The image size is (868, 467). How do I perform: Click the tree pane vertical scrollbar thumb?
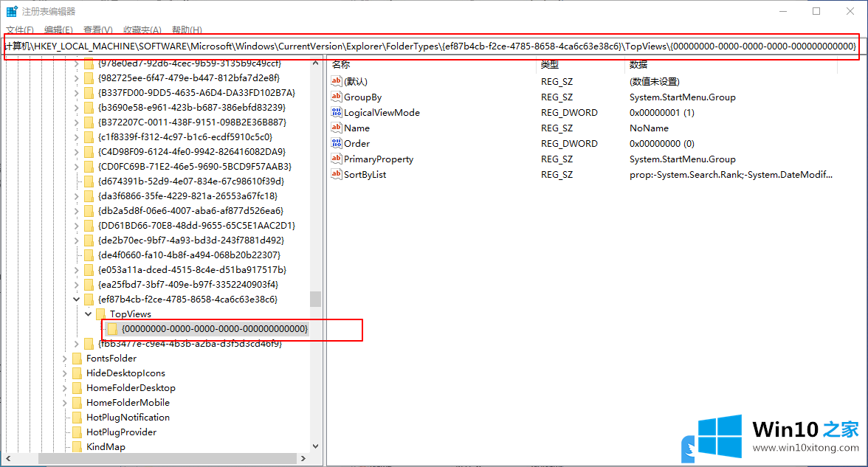tap(315, 299)
